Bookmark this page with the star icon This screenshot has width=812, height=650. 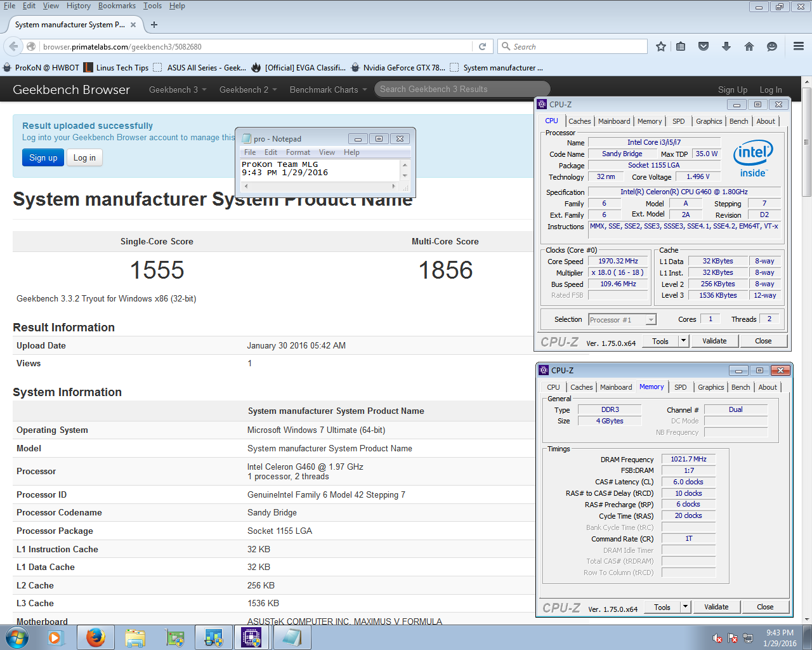tap(661, 46)
